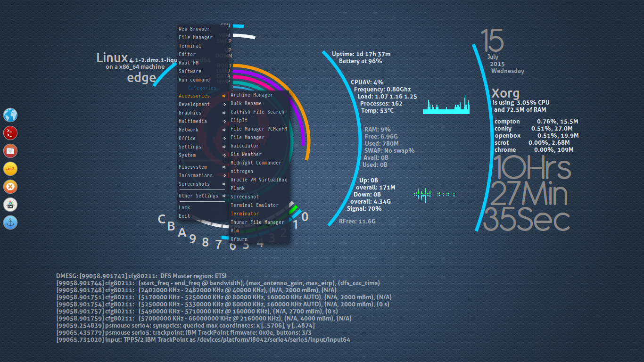Click the orange X speech-bubble dock icon

[10, 187]
